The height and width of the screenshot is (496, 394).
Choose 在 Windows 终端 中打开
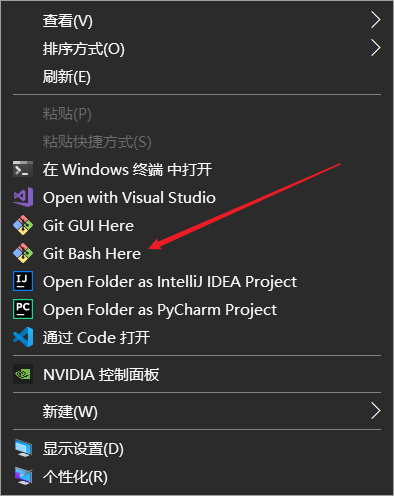pos(197,169)
